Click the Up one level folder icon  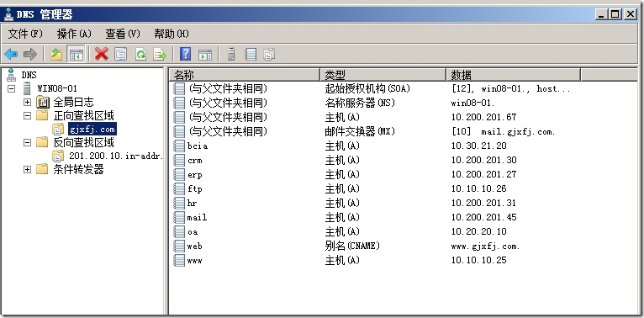56,54
